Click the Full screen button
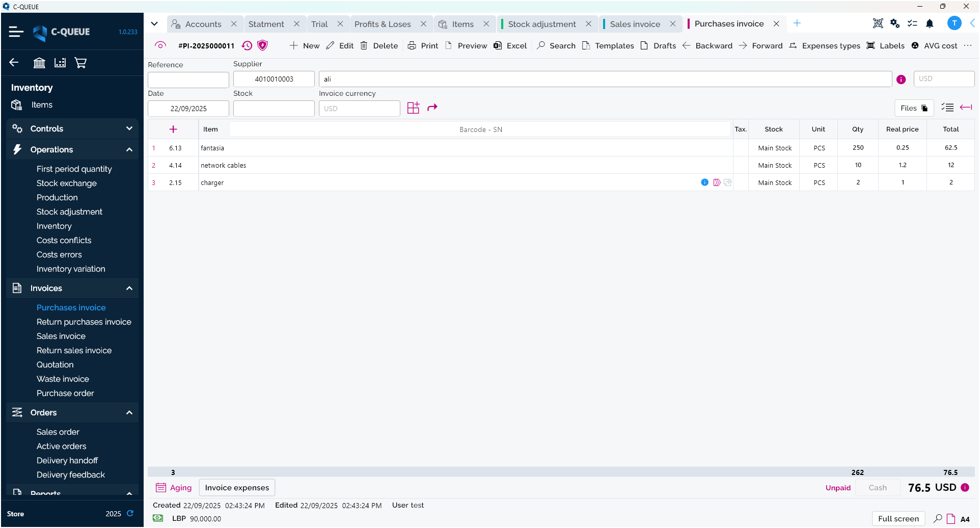Screen dimensions: 980x528 pyautogui.click(x=898, y=519)
